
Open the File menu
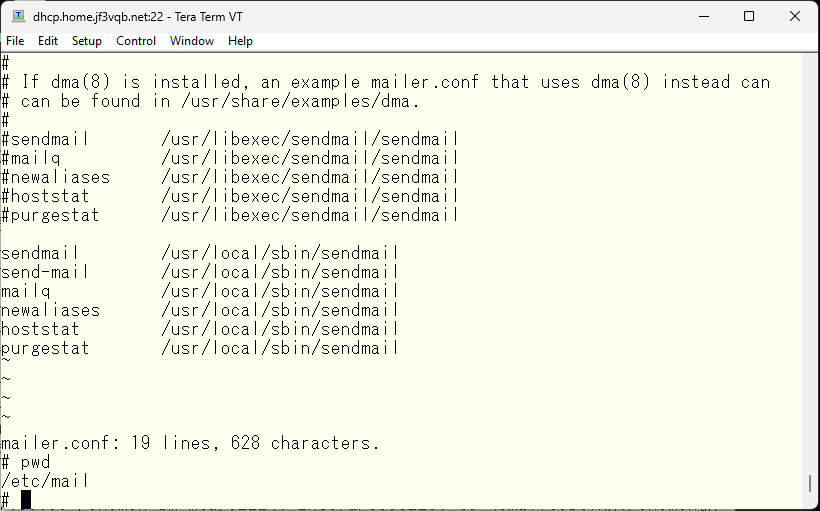pos(15,41)
